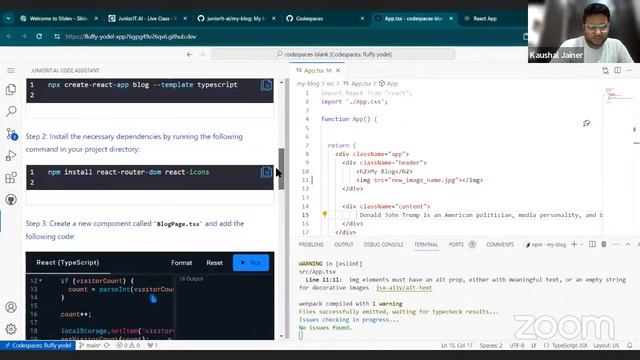Maximize the panel with the up chevron
The height and width of the screenshot is (360, 640).
click(628, 244)
